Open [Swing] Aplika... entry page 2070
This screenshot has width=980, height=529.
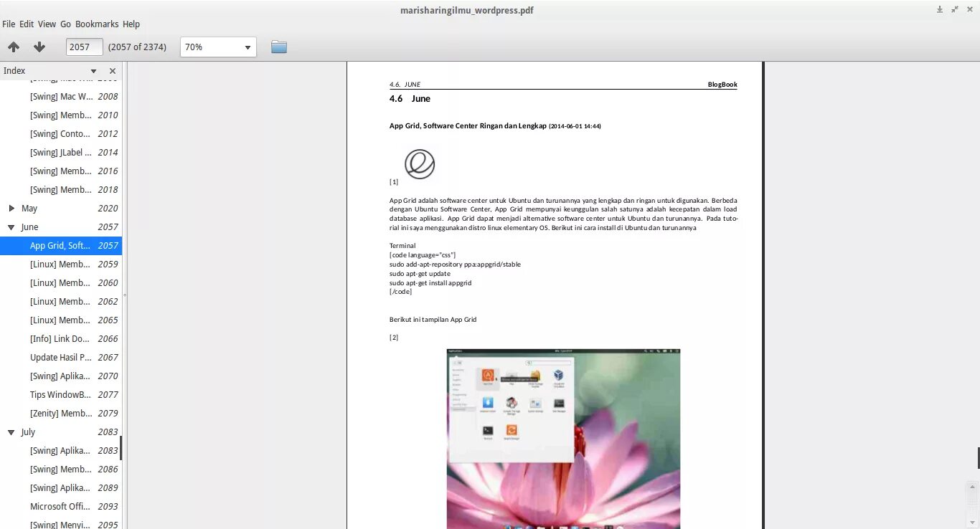(61, 376)
